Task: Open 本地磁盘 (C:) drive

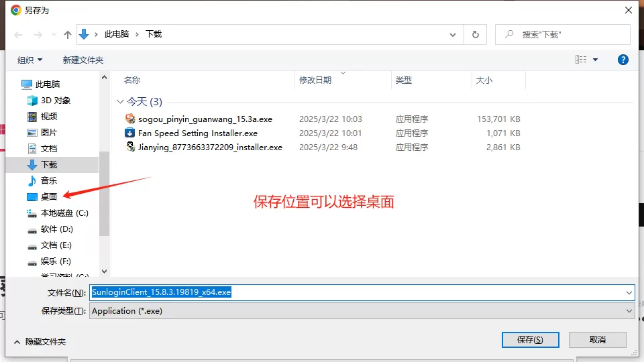Action: point(64,213)
